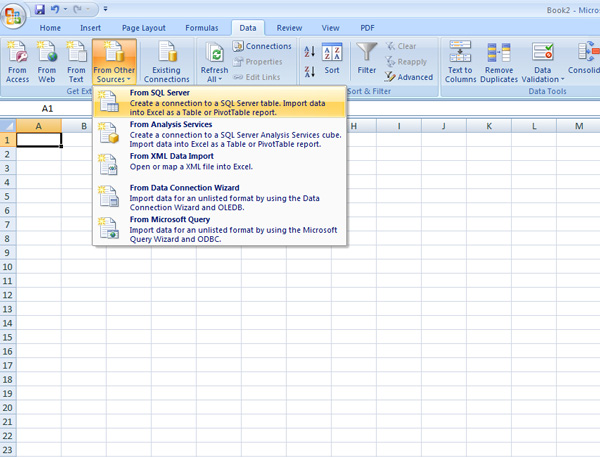Select column I header
The height and width of the screenshot is (457, 600).
click(x=399, y=126)
